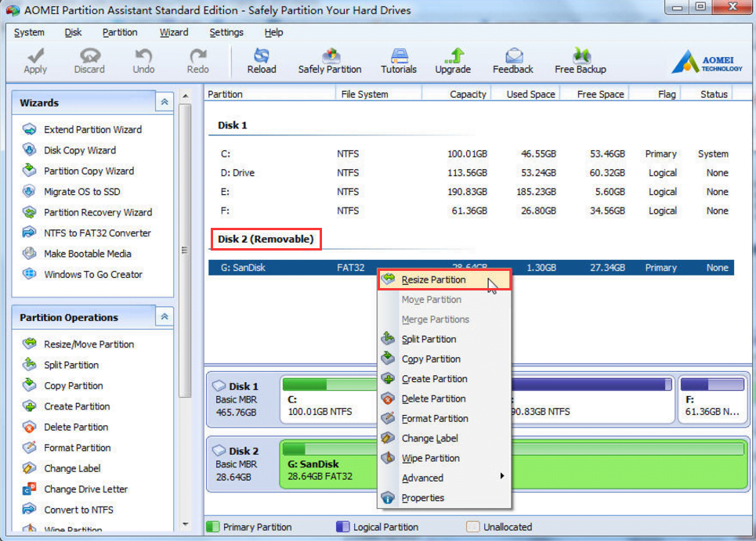Select Create Partition in context menu
This screenshot has height=541, width=756.
[x=444, y=379]
